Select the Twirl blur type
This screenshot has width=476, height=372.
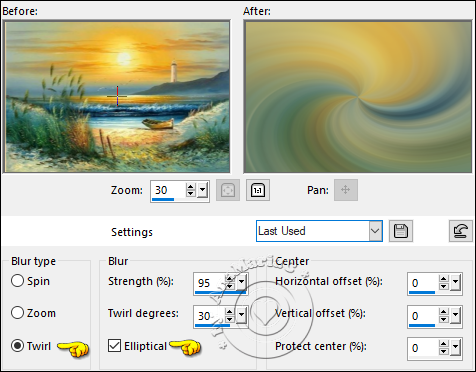[17, 346]
